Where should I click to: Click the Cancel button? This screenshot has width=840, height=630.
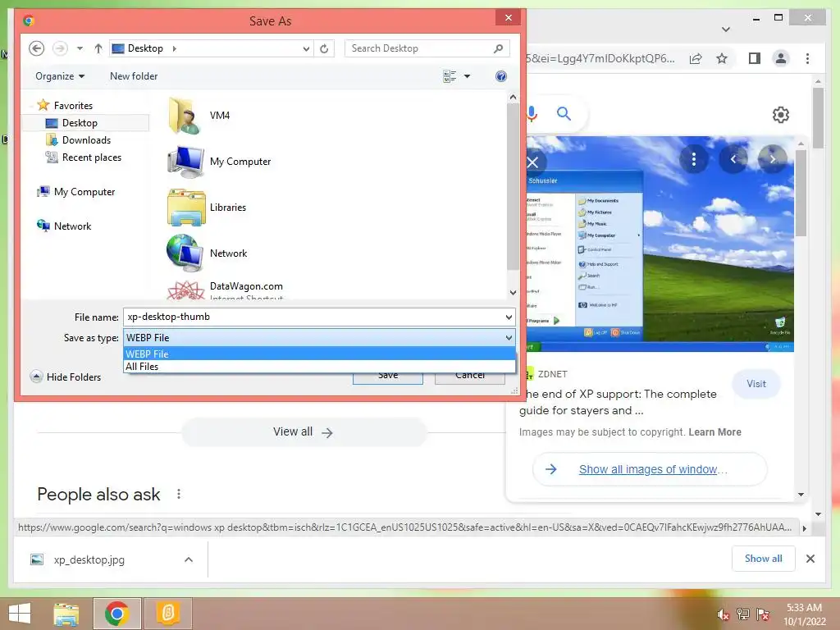click(470, 376)
